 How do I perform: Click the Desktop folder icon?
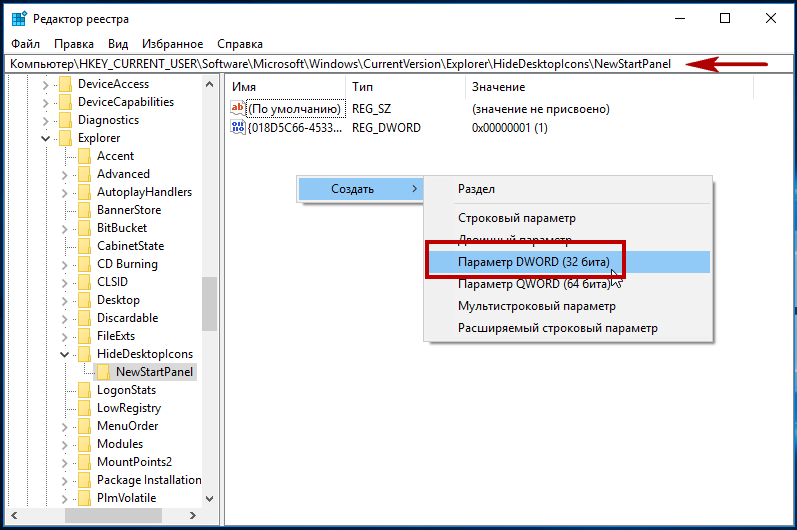point(84,300)
